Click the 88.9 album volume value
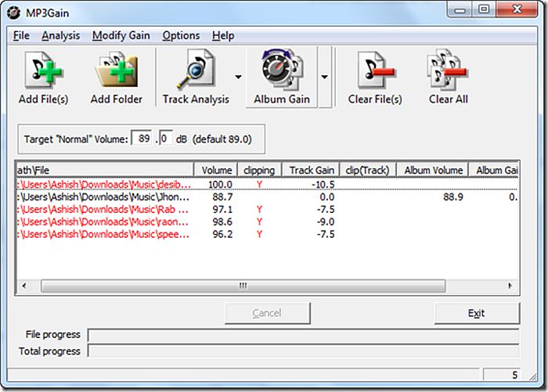548x392 pixels. click(453, 197)
